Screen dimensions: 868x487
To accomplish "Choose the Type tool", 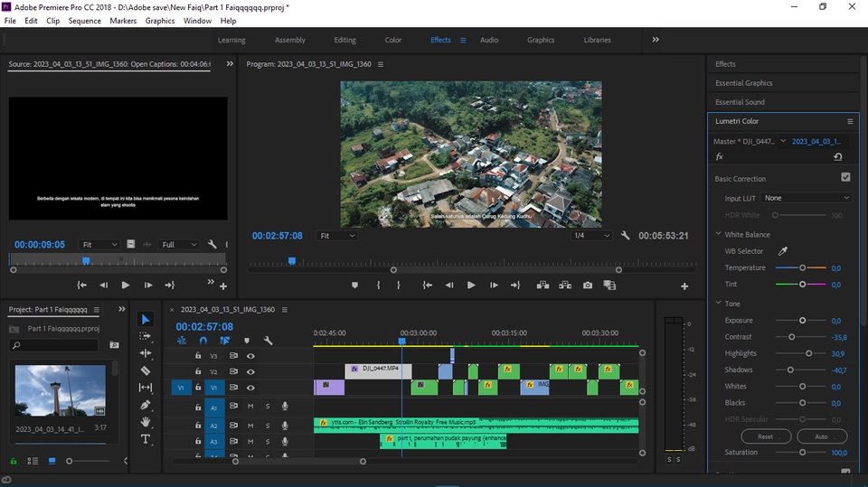I will click(x=146, y=439).
